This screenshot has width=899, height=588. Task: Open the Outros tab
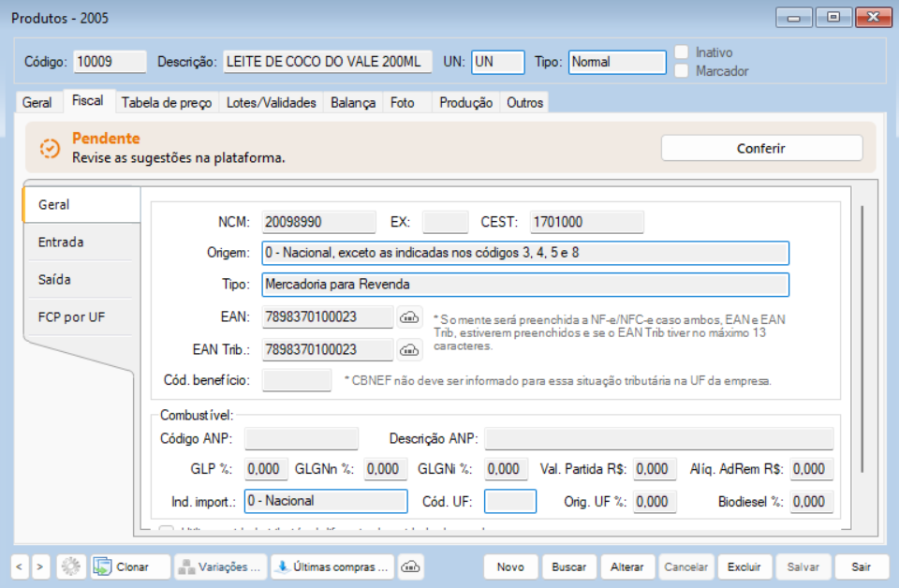point(524,103)
